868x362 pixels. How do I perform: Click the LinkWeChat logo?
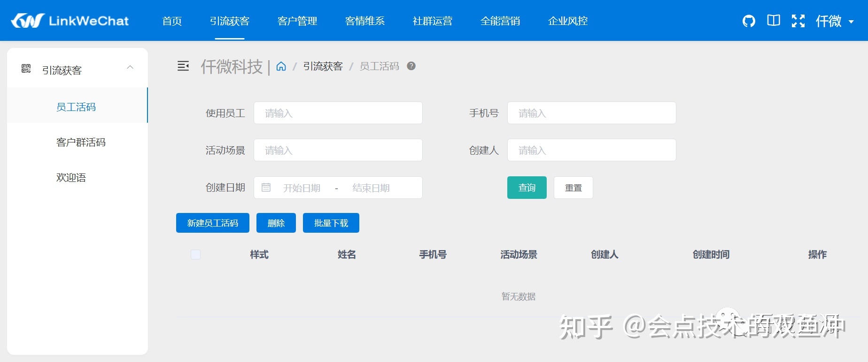click(70, 21)
